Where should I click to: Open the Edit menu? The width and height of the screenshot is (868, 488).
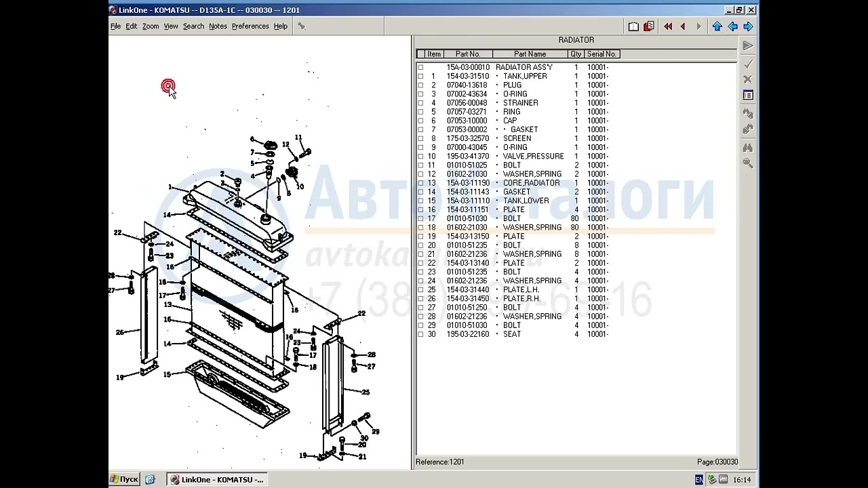(131, 26)
